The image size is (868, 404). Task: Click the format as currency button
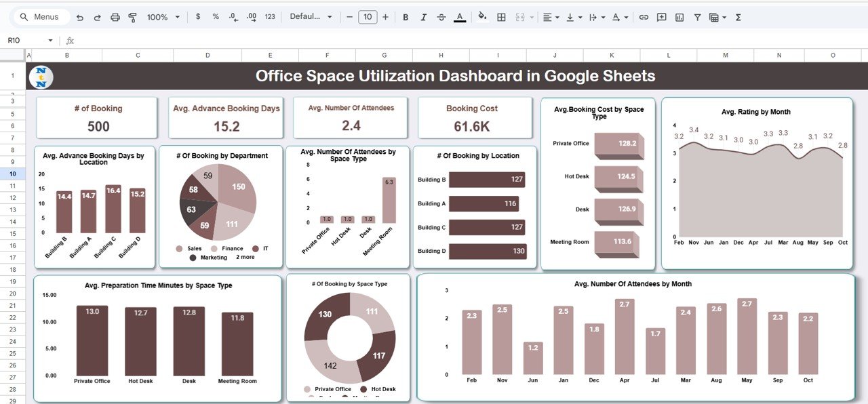(198, 17)
